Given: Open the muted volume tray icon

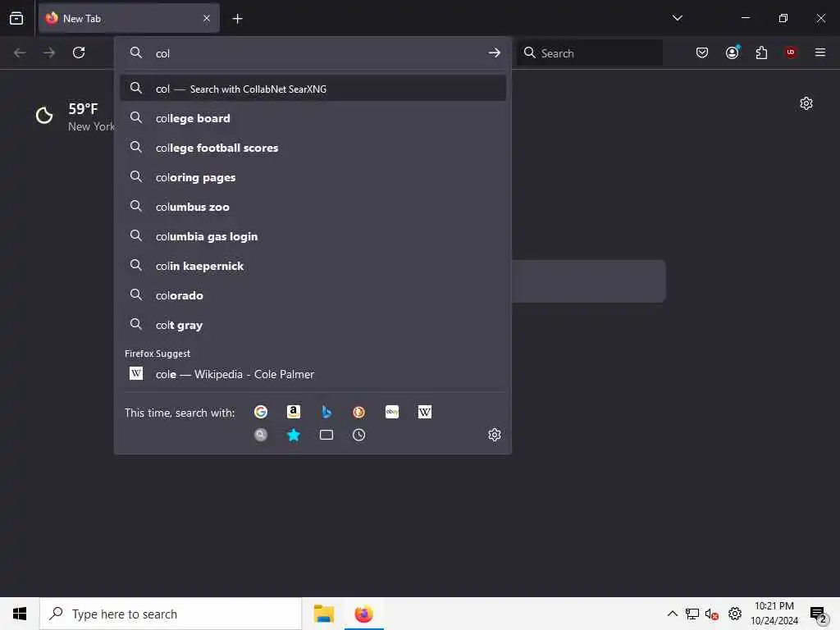Looking at the screenshot, I should coord(712,614).
